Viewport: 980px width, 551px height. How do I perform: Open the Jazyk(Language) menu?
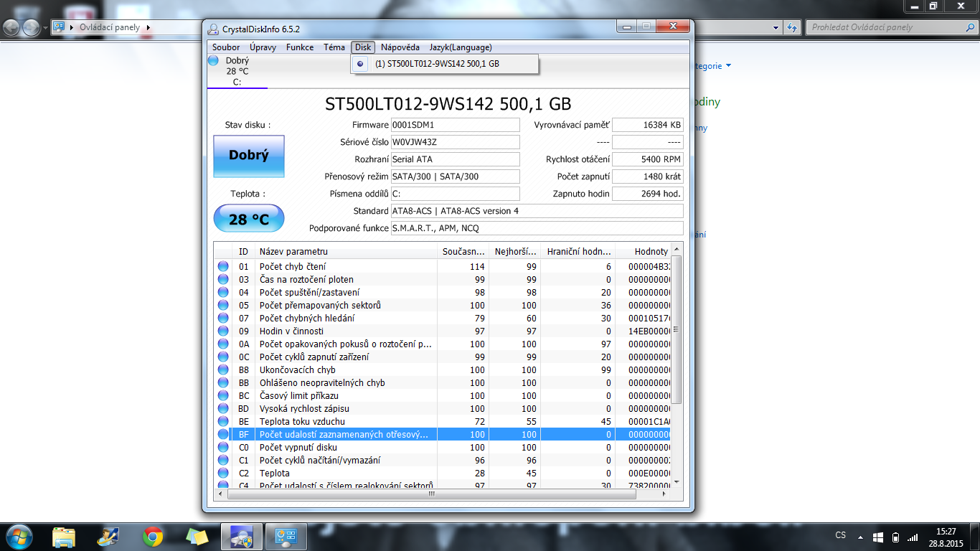(461, 47)
